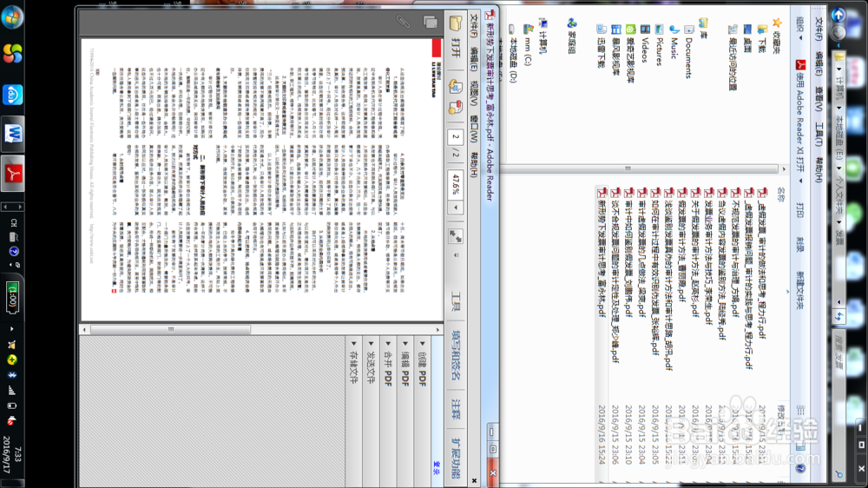Open 视图(V) menu in Adobe Reader

[x=474, y=93]
